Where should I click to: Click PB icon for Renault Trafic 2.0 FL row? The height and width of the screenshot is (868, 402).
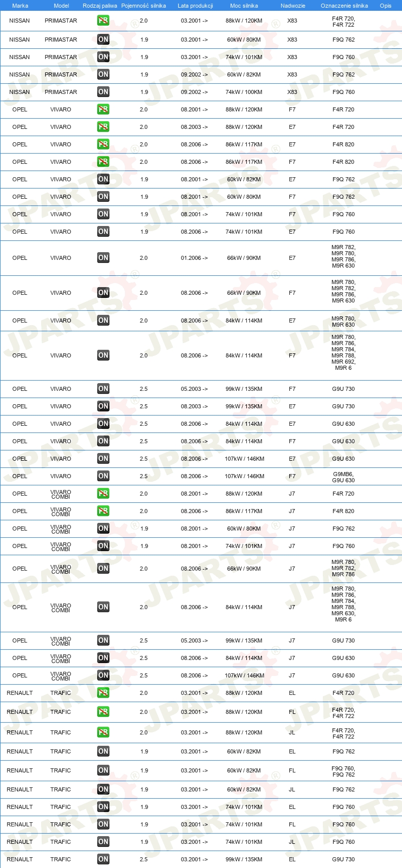coord(103,712)
